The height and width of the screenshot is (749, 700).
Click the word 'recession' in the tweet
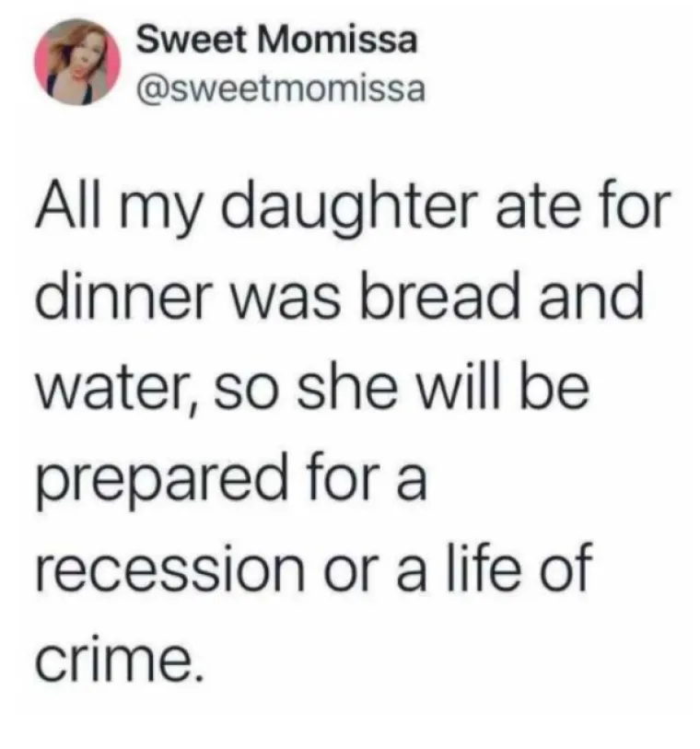[x=171, y=570]
